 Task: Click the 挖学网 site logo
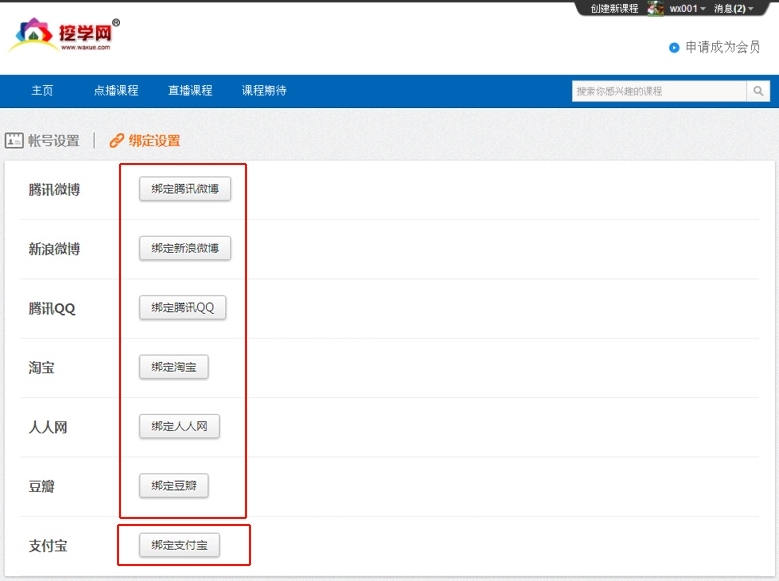tap(64, 35)
